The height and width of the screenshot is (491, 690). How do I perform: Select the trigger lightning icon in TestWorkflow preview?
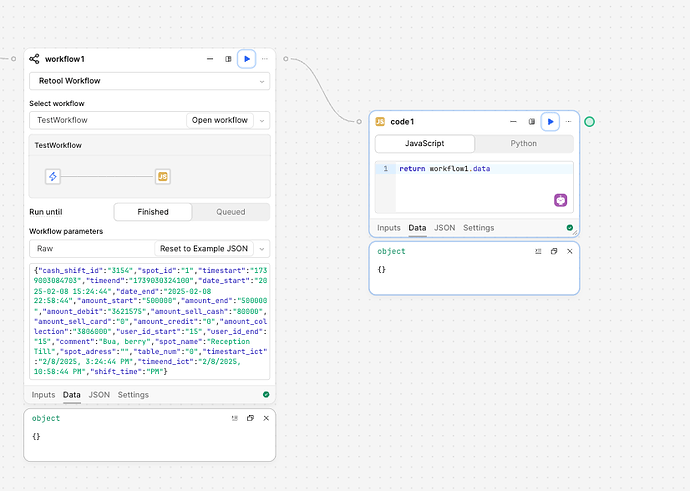pos(53,176)
